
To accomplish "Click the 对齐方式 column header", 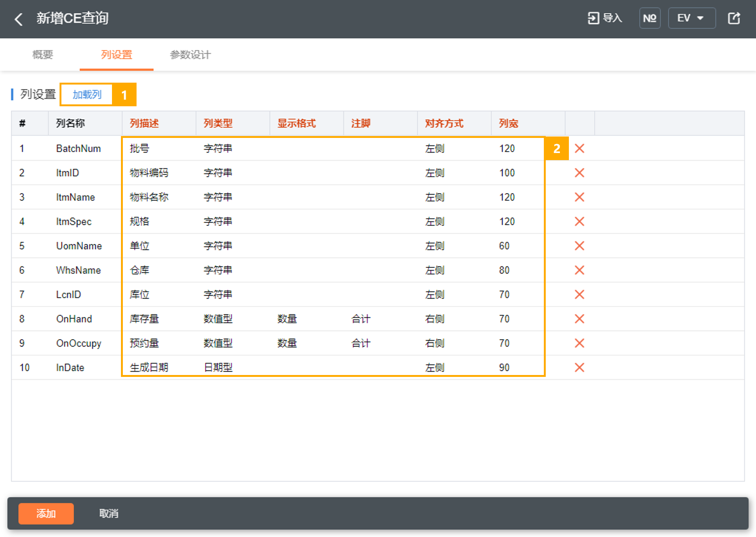I will pos(454,123).
